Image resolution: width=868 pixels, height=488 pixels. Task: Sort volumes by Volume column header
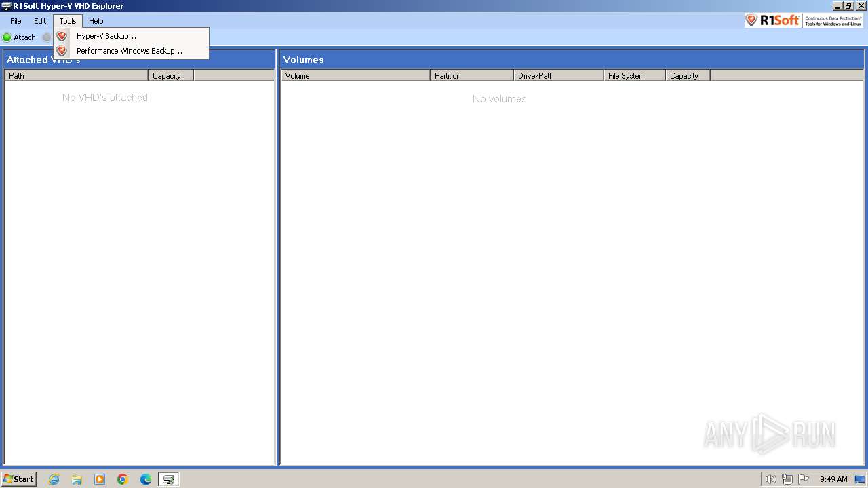coord(355,75)
